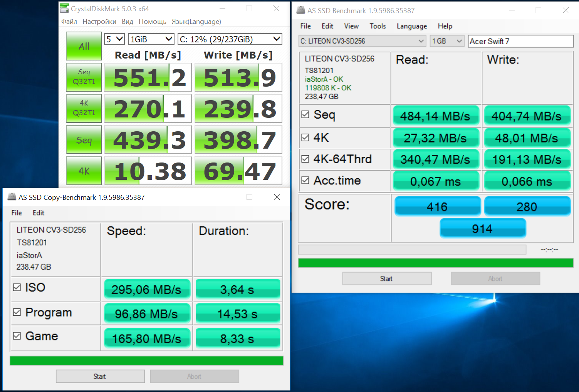Image resolution: width=579 pixels, height=392 pixels.
Task: Click the 14,53 s Program duration result
Action: (237, 314)
